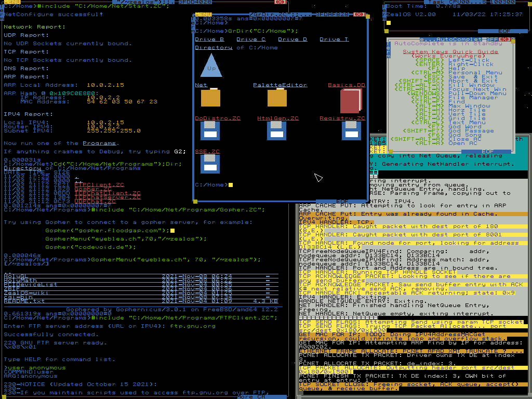Follow the underlined Programs link
This screenshot has width=532, height=399.
coord(99,143)
